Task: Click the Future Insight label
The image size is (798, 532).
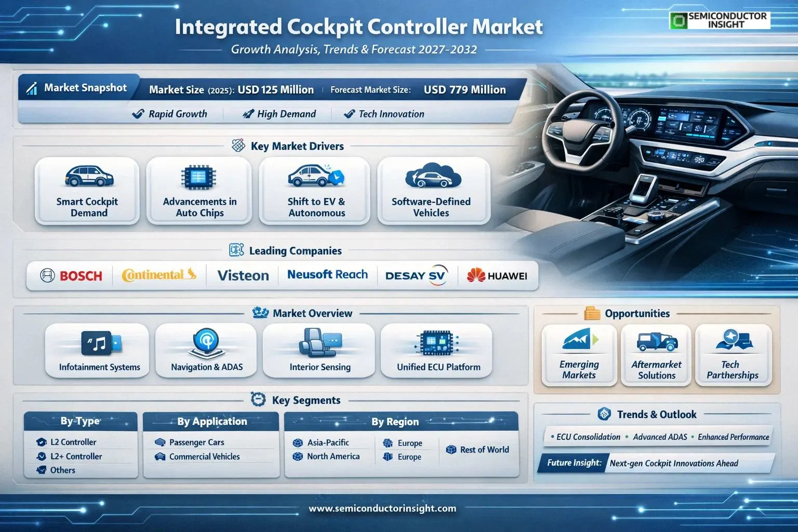Action: tap(574, 462)
